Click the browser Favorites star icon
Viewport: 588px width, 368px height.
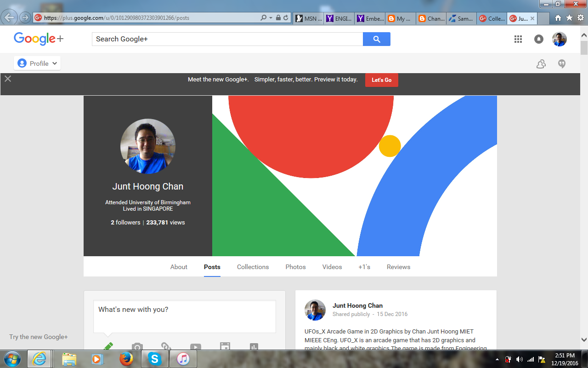(569, 18)
